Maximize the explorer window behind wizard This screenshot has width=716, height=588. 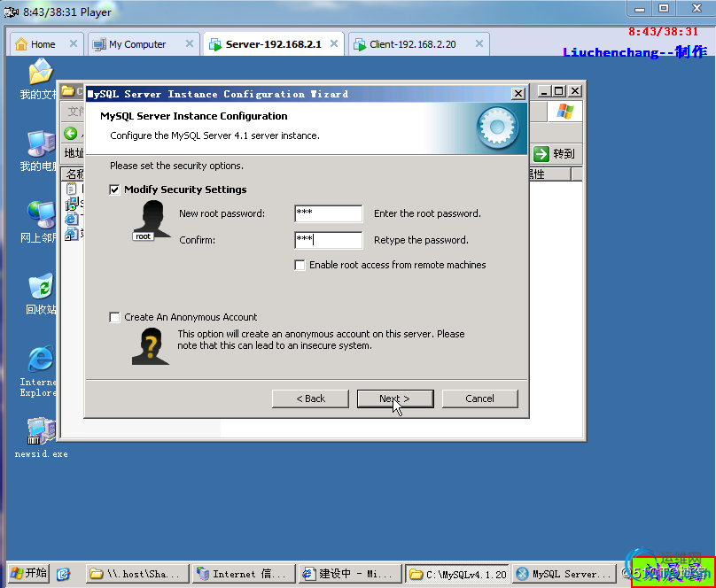[x=559, y=91]
